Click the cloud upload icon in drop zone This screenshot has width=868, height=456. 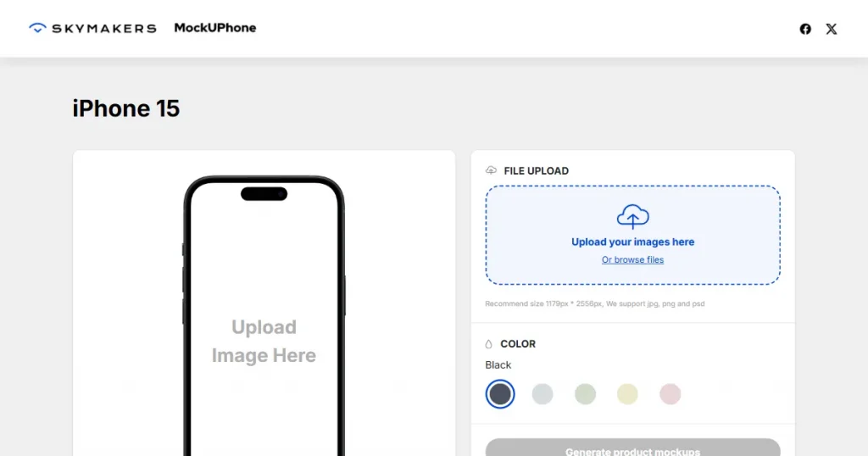click(x=632, y=216)
